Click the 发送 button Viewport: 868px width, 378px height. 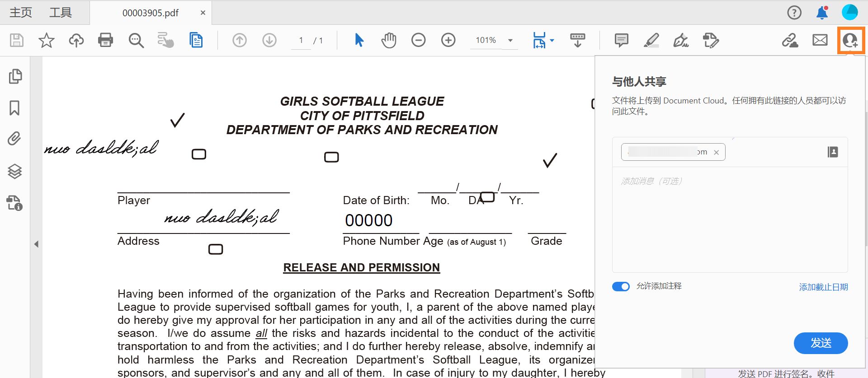click(821, 343)
